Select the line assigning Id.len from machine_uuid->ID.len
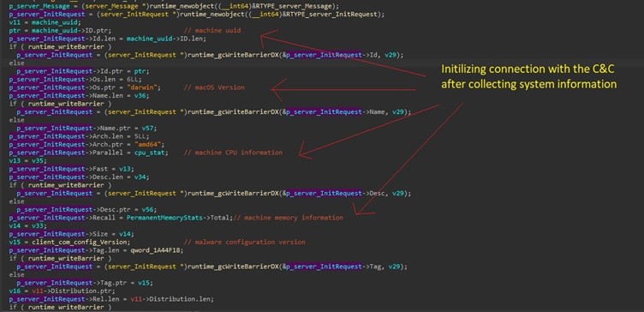Viewport: 644px width, 312px height. 108,39
